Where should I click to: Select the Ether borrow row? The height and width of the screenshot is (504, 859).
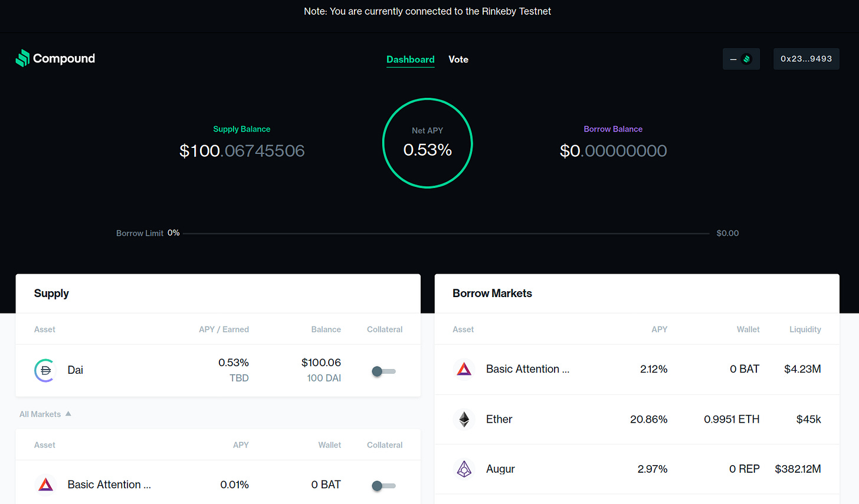pos(637,419)
